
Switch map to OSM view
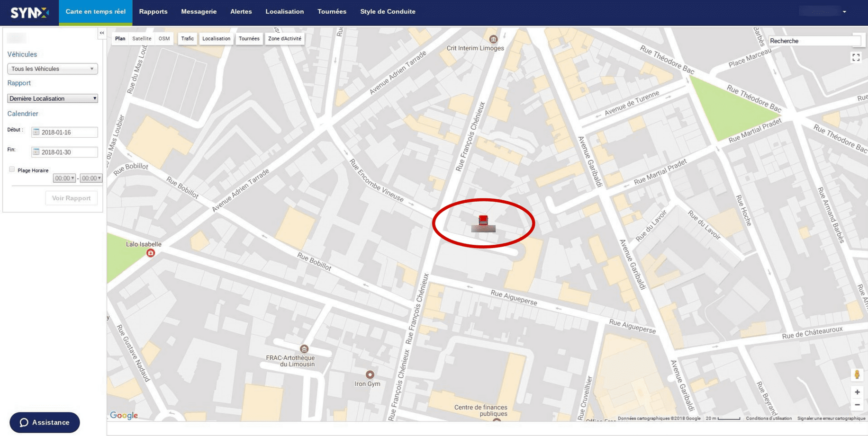164,39
